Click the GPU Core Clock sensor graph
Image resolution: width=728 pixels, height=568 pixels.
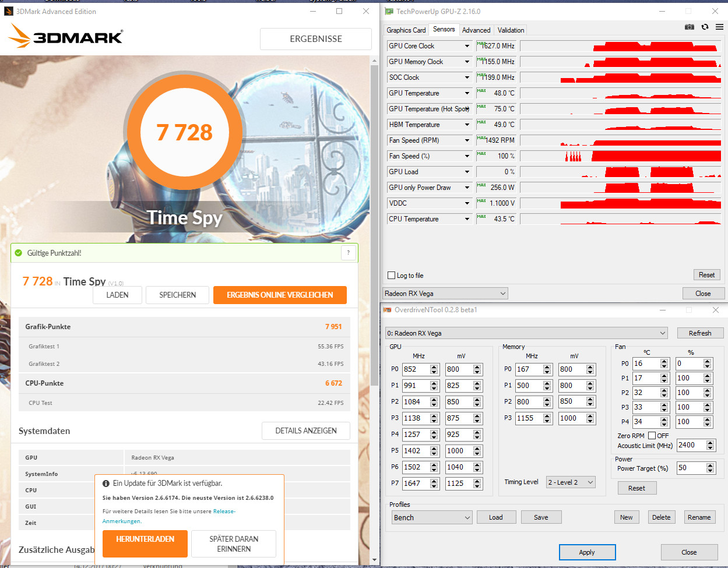click(620, 46)
